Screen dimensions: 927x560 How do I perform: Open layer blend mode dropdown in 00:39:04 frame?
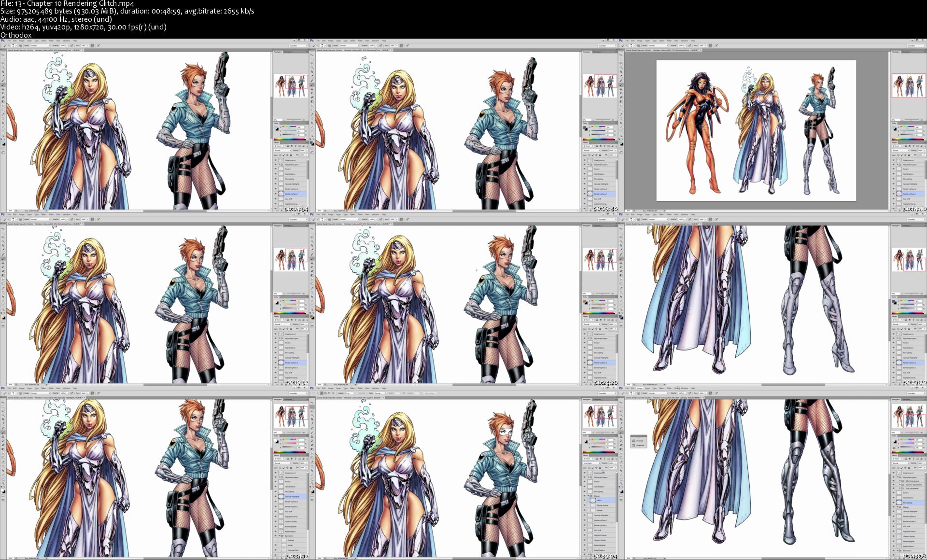[591, 463]
